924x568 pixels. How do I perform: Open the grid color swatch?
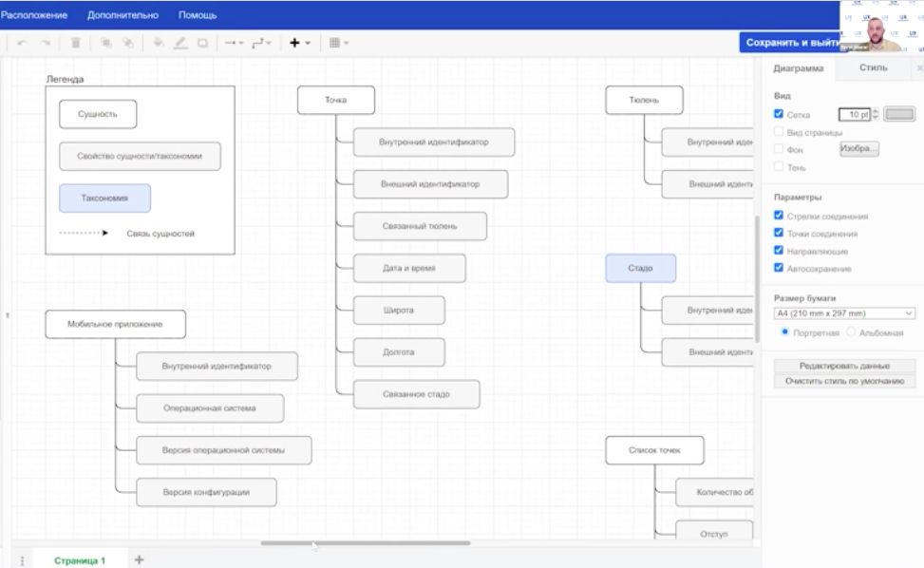coord(899,114)
